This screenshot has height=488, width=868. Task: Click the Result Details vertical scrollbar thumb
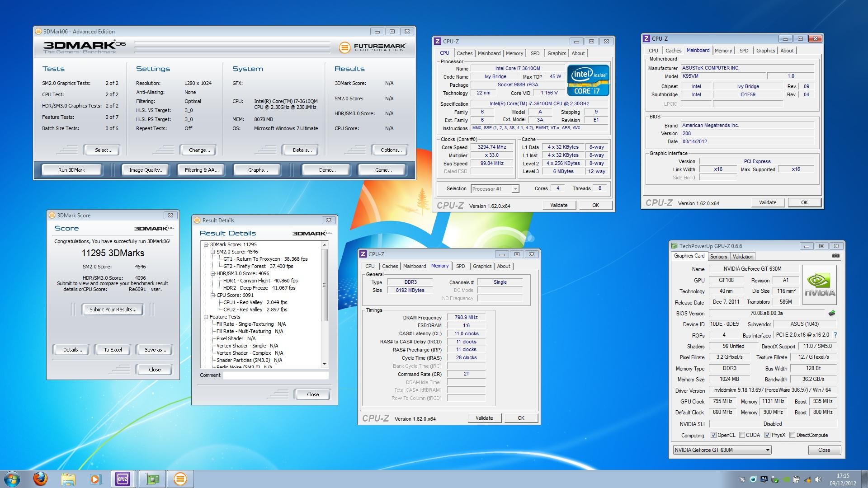click(324, 285)
